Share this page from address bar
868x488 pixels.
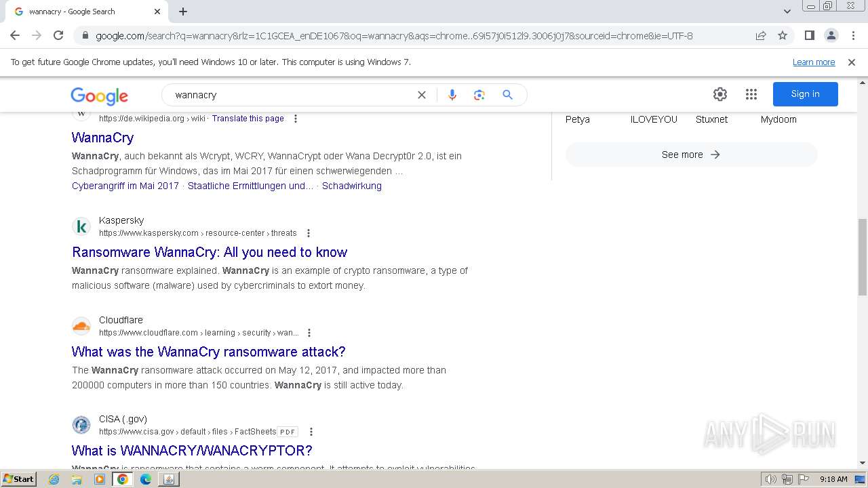pyautogui.click(x=761, y=35)
